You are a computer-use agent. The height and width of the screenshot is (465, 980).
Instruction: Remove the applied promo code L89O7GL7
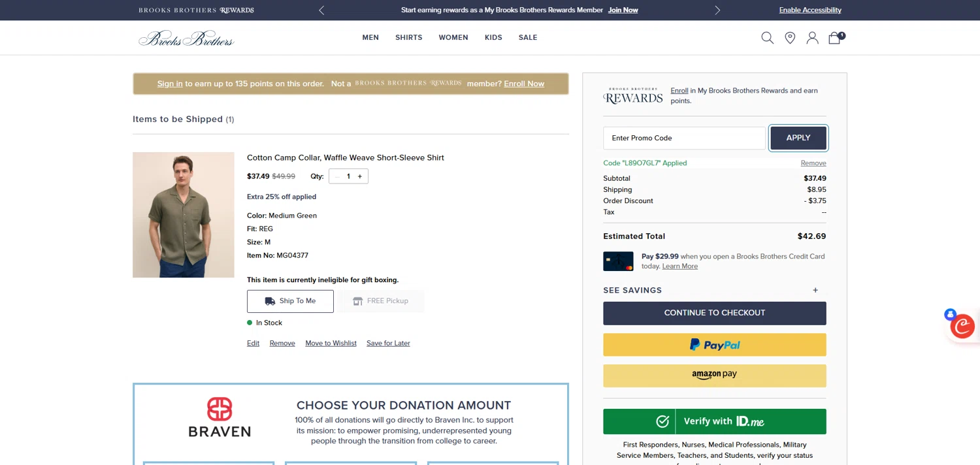point(813,163)
